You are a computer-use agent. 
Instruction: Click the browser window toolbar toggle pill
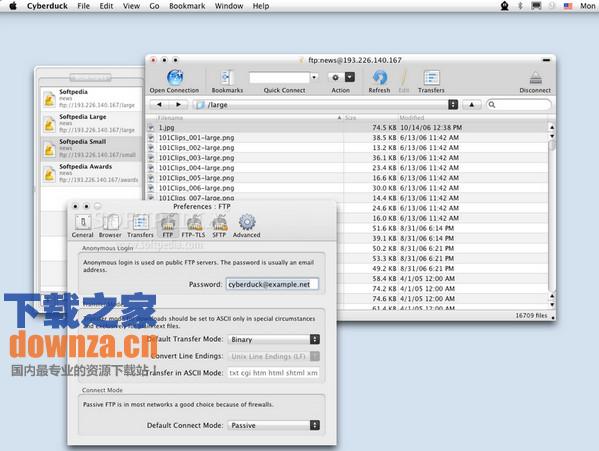[546, 60]
